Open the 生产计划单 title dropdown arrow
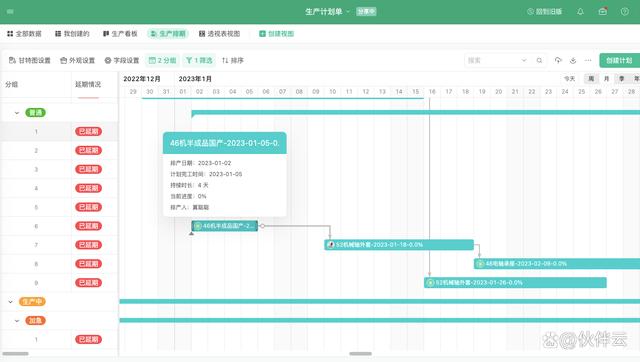Viewport: 640px width, 362px height. tap(348, 11)
